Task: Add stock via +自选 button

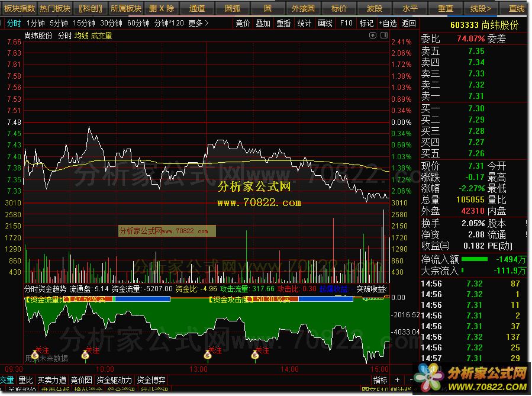Action: pos(388,23)
